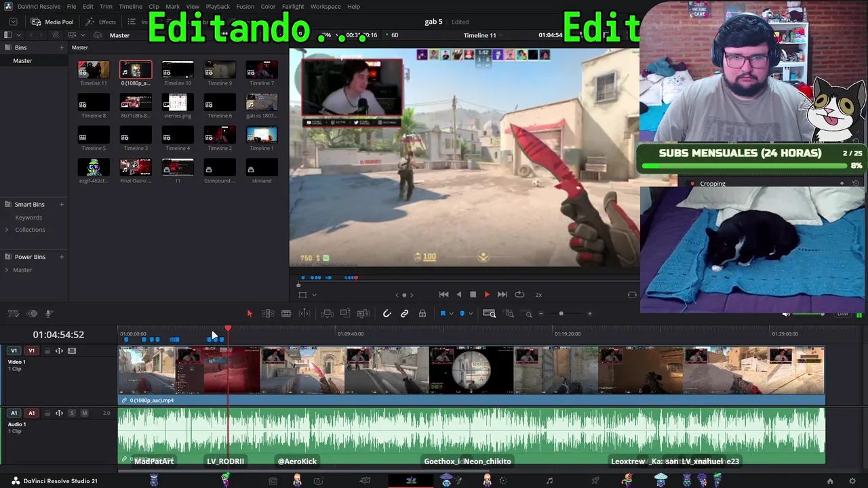Open the Marker color dropdown arrow
This screenshot has width=868, height=488.
coord(471,313)
